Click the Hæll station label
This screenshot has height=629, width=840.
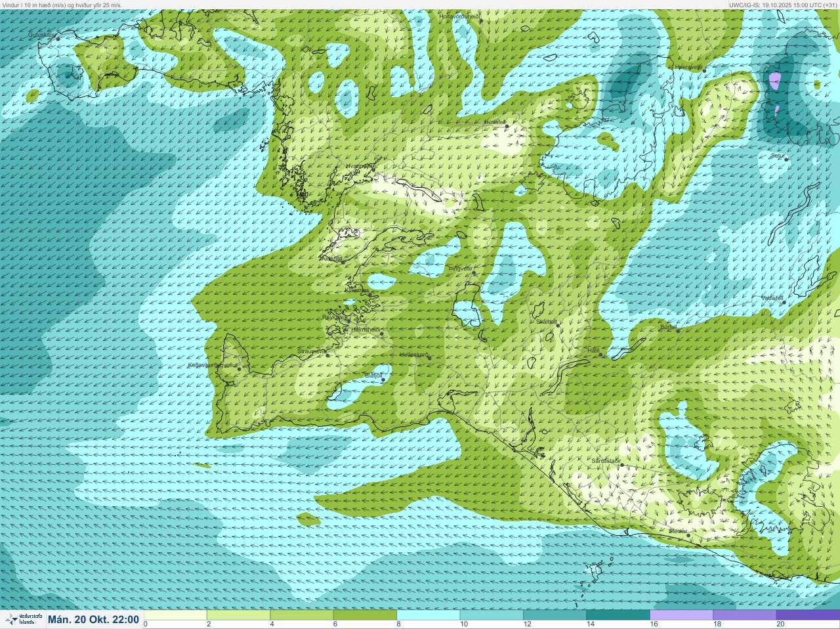pyautogui.click(x=594, y=351)
